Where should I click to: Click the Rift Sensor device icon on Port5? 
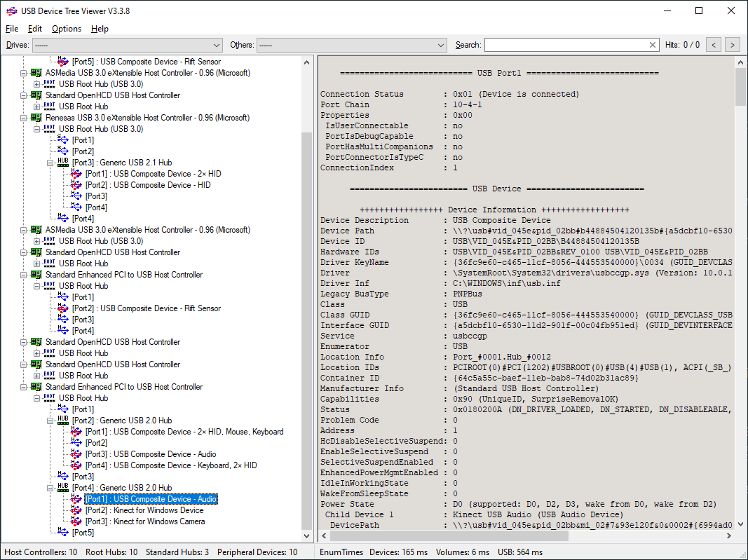pyautogui.click(x=62, y=62)
